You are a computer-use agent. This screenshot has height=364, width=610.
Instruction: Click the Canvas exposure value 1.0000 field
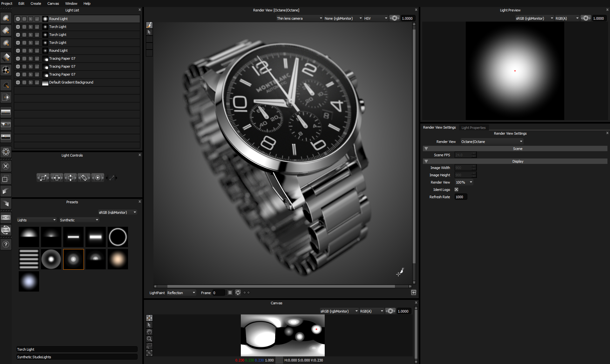[x=404, y=311]
